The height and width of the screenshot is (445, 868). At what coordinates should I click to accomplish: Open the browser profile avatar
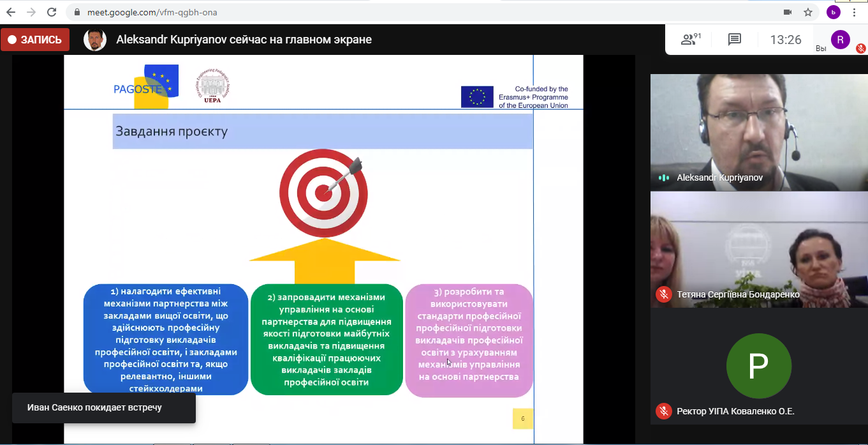click(x=833, y=12)
